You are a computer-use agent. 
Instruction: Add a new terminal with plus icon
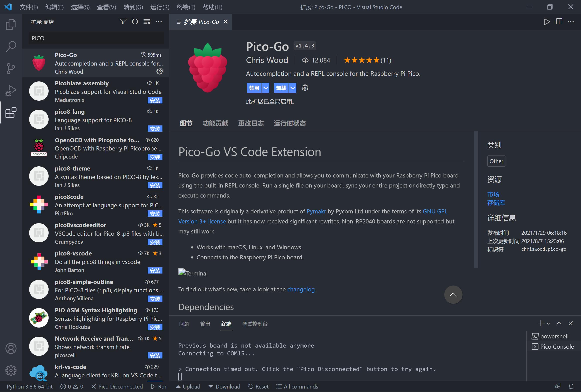tap(540, 323)
